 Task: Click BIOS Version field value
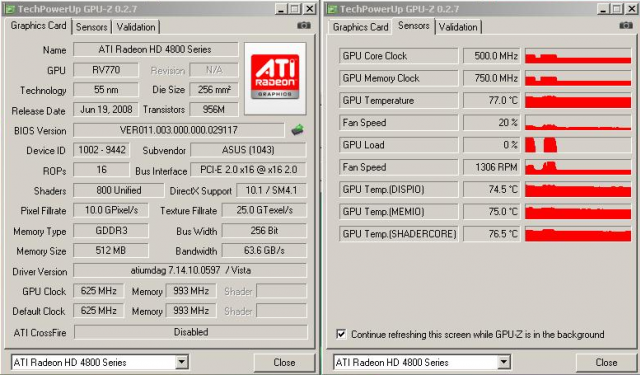179,130
